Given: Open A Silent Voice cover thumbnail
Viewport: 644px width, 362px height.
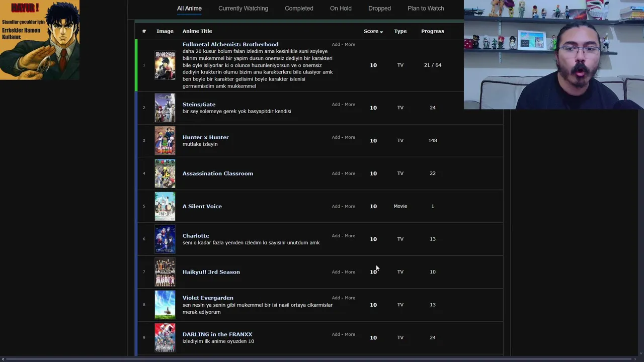Looking at the screenshot, I should (x=165, y=206).
